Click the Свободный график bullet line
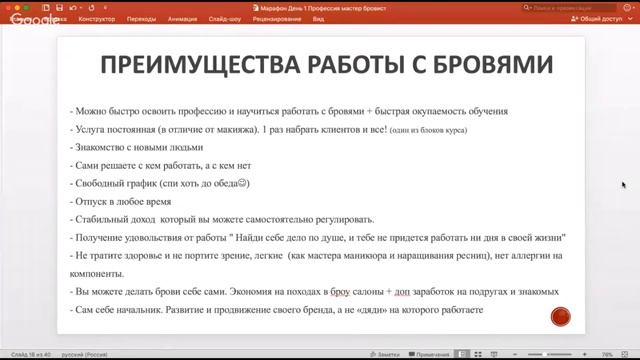The width and height of the screenshot is (640, 360). coord(160,183)
